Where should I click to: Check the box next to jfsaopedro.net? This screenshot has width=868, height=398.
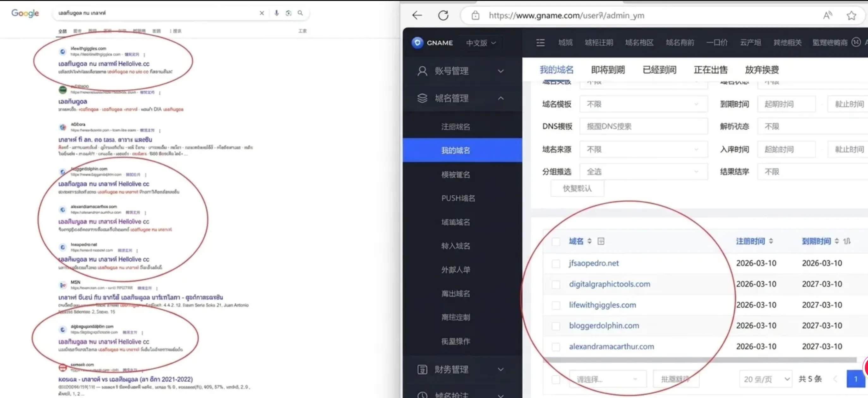pyautogui.click(x=556, y=263)
